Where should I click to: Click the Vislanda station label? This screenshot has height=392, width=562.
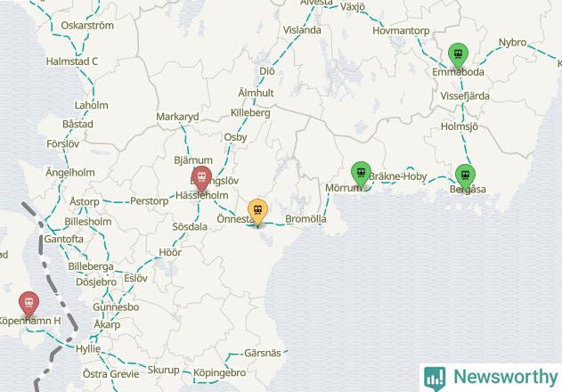302,30
